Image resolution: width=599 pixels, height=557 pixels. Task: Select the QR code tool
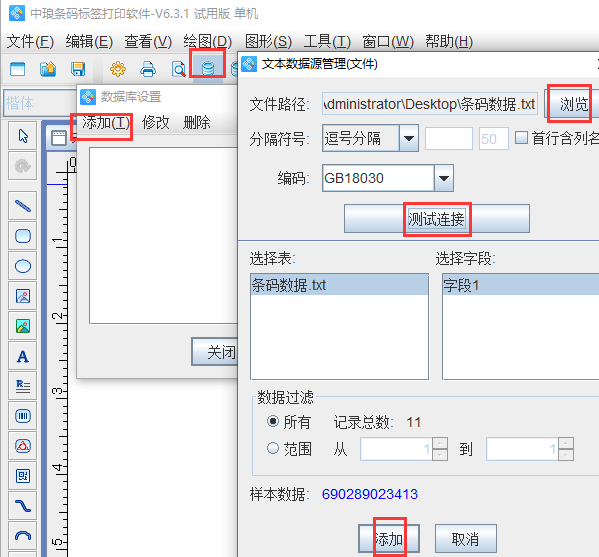[x=23, y=476]
